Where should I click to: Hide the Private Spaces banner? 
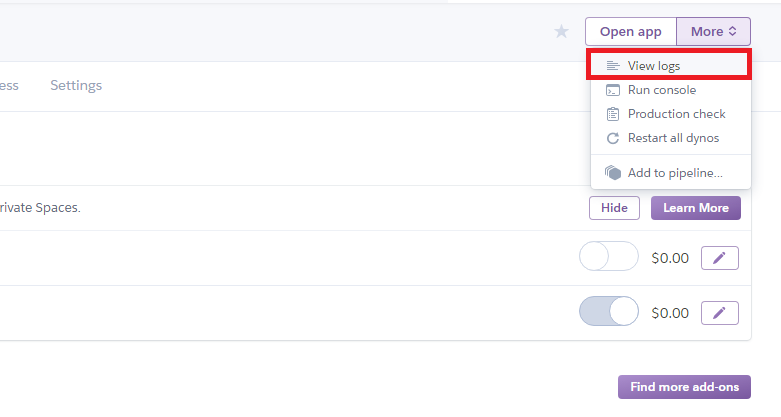(x=614, y=208)
